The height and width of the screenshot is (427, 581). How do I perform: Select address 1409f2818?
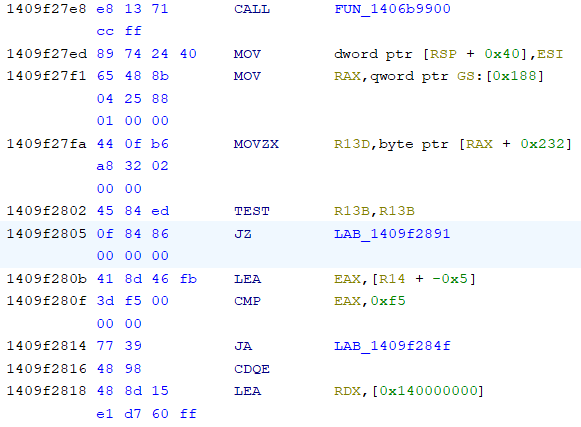click(47, 391)
